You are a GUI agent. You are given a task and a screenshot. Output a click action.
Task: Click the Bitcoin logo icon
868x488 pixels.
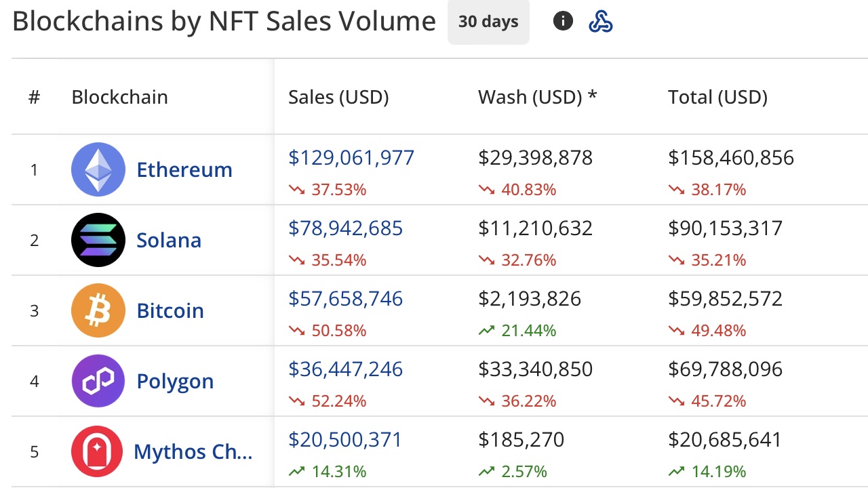tap(98, 310)
